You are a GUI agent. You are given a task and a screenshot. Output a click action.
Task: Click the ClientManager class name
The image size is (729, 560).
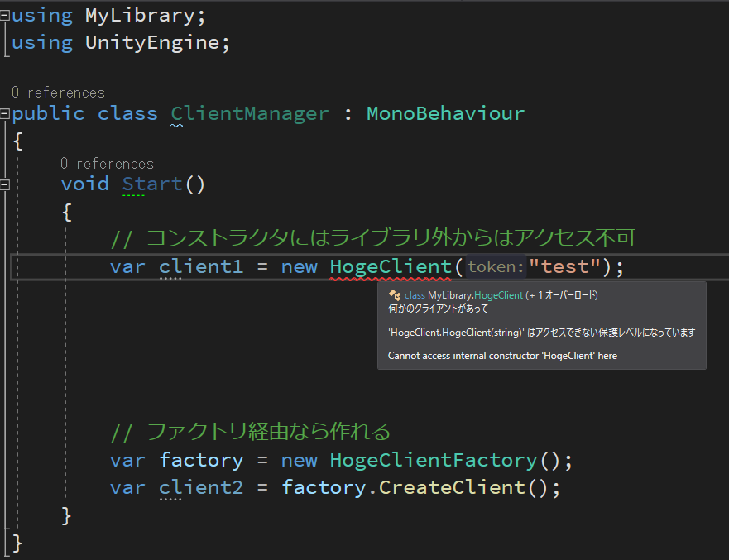click(x=250, y=113)
